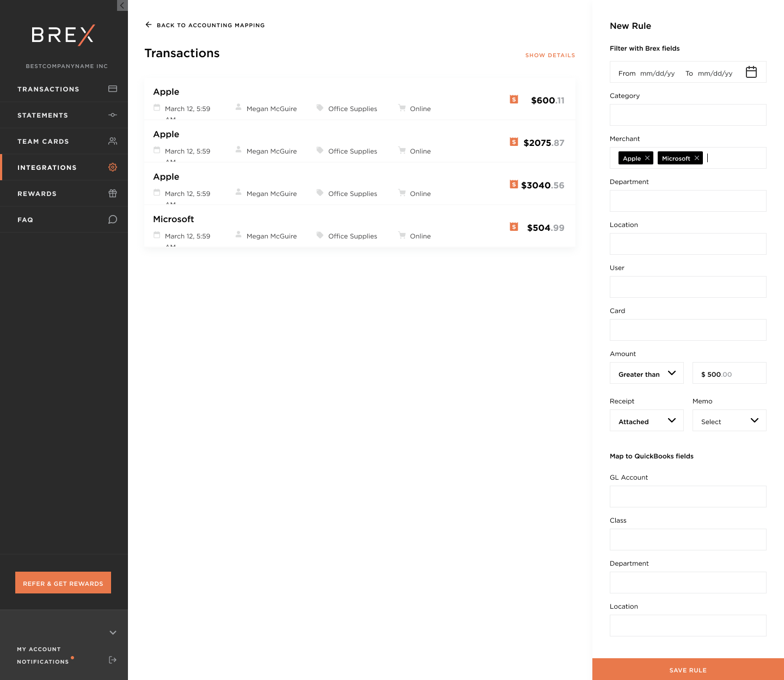Image resolution: width=784 pixels, height=680 pixels.
Task: Click the BESTCOMPANYNAME INC label
Action: (67, 66)
